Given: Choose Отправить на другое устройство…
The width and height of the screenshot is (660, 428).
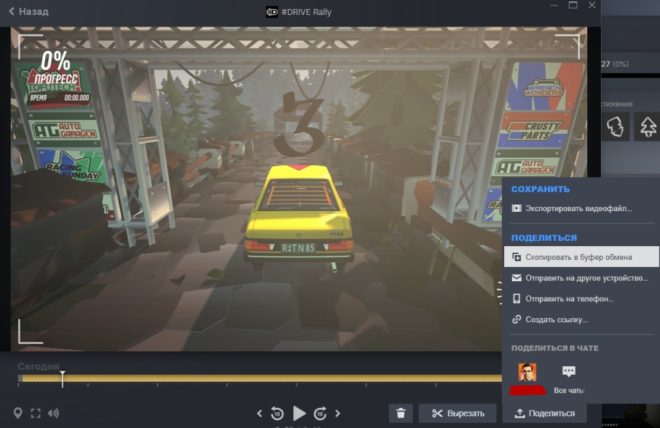Looking at the screenshot, I should tap(581, 278).
